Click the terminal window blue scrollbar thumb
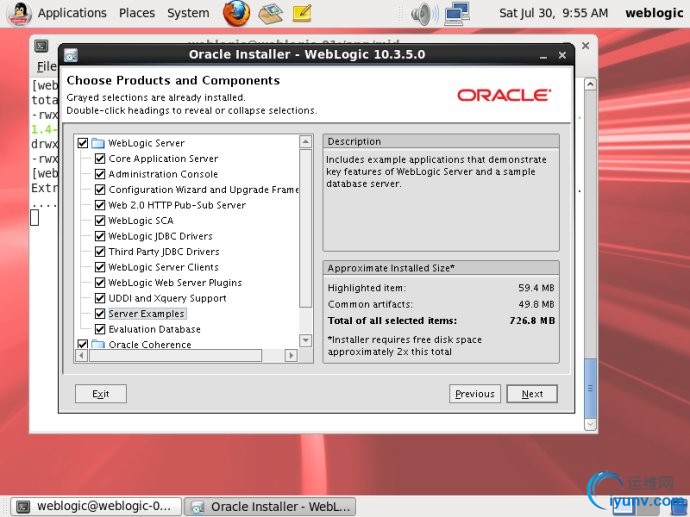Screen dimensions: 690x517 (590, 388)
